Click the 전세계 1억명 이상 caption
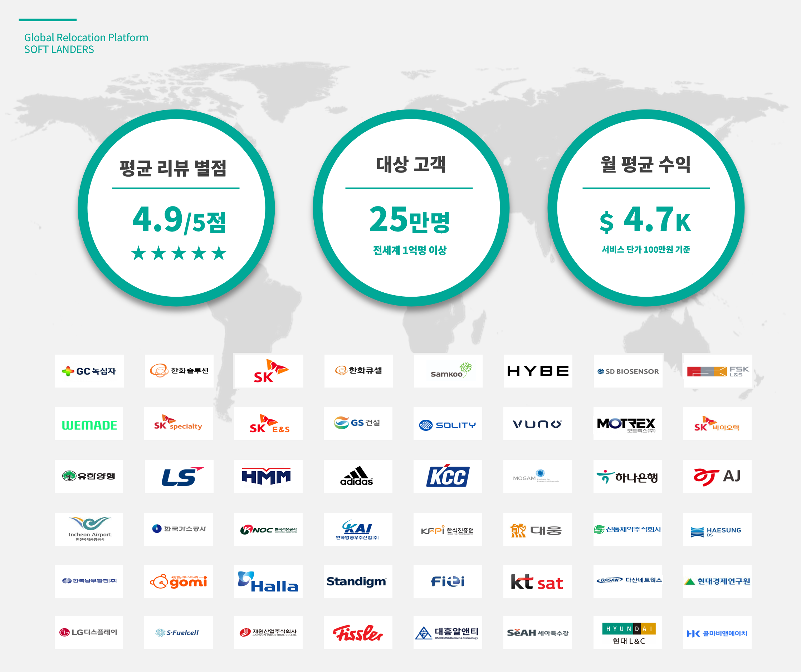This screenshot has width=801, height=672. click(410, 250)
